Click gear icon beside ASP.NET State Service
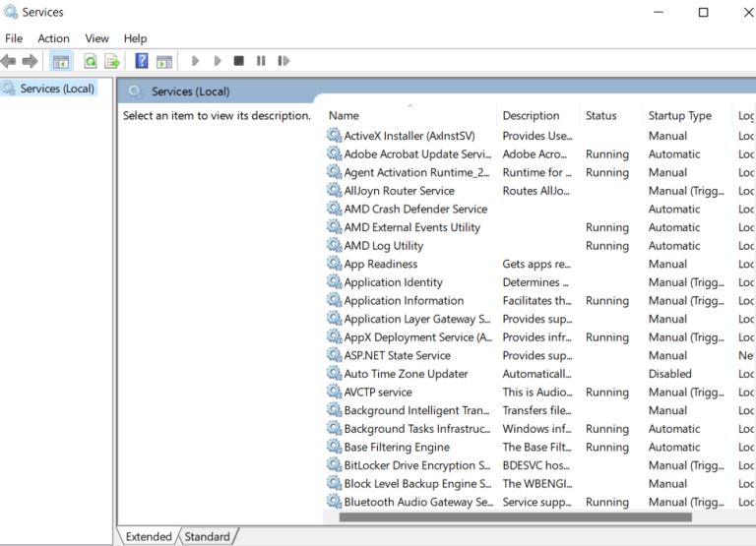Screen dimensions: 756x546 pyautogui.click(x=334, y=355)
